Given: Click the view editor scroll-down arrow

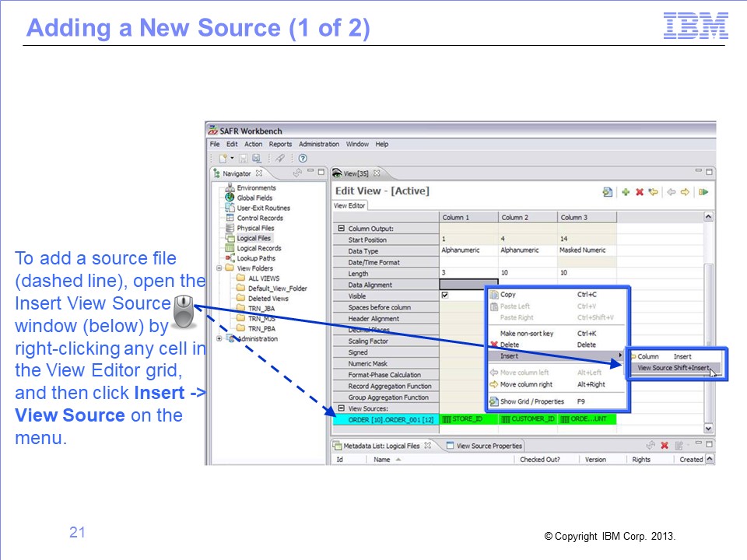Looking at the screenshot, I should click(x=708, y=428).
